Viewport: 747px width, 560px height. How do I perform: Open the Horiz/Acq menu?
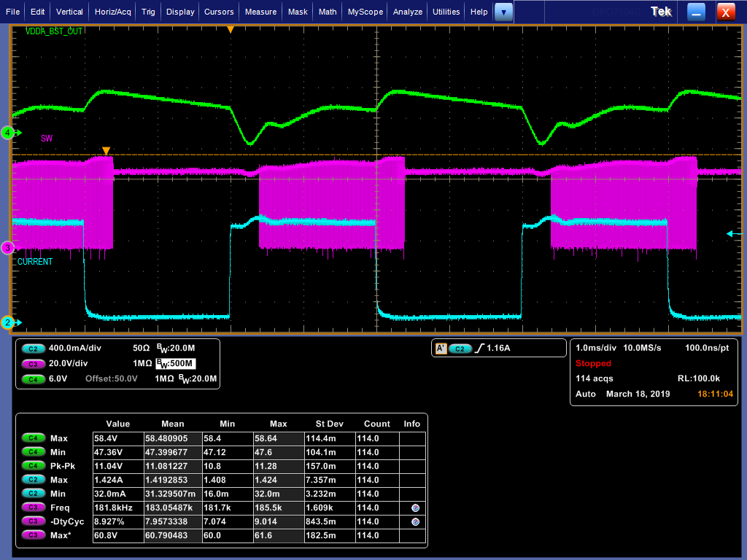coord(113,12)
